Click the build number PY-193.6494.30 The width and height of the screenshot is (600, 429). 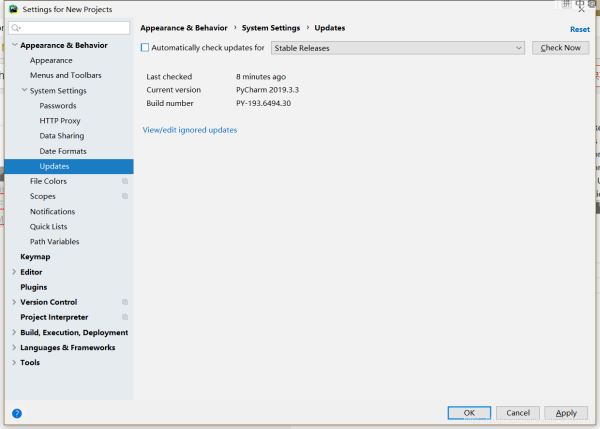pyautogui.click(x=263, y=103)
